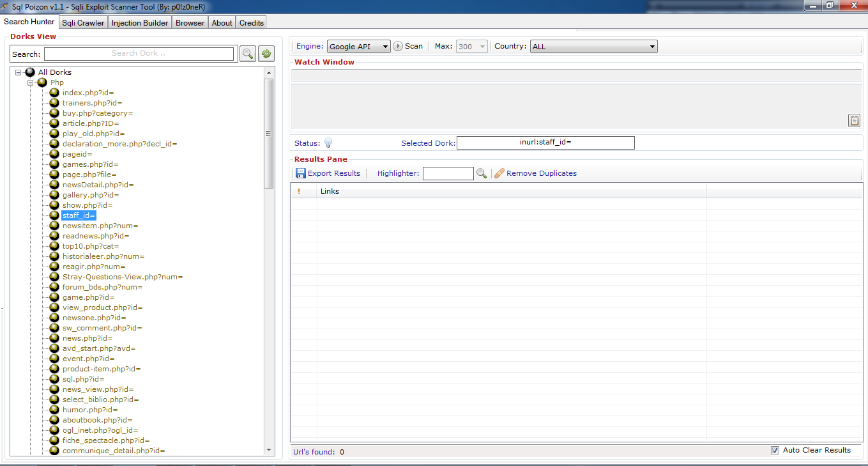Open the Browser tab
Viewport: 868px width, 466px height.
point(190,22)
